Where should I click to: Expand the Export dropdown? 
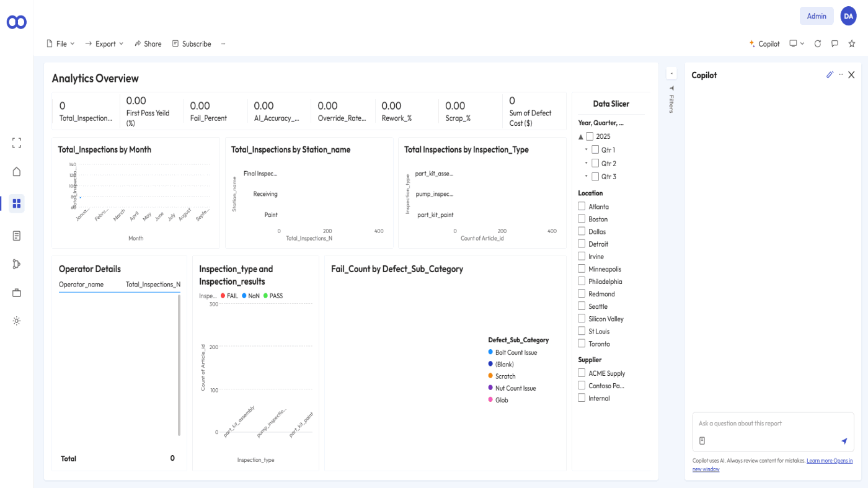point(104,43)
